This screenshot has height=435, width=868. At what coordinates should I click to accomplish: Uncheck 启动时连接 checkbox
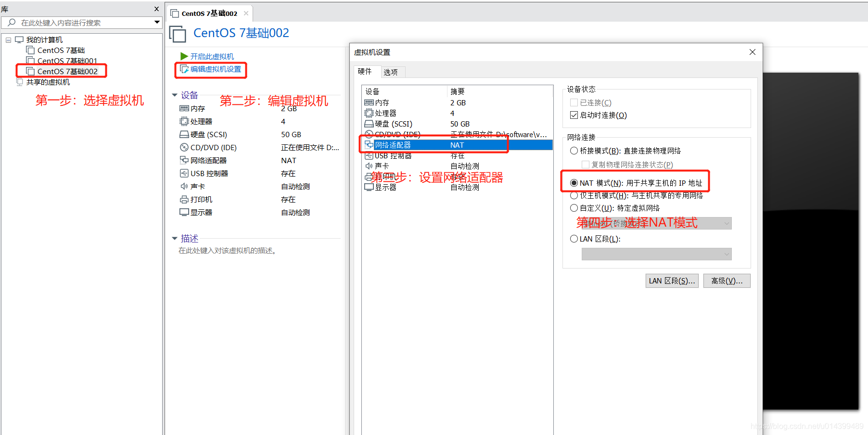point(574,115)
